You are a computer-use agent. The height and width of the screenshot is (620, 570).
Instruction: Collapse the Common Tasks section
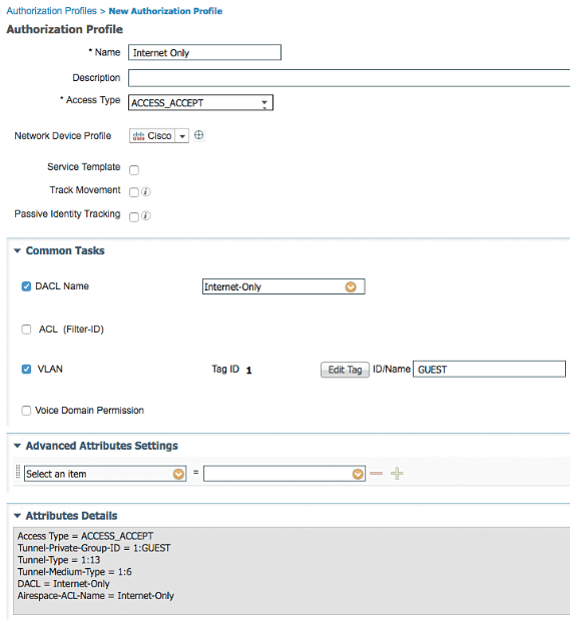pyautogui.click(x=17, y=251)
